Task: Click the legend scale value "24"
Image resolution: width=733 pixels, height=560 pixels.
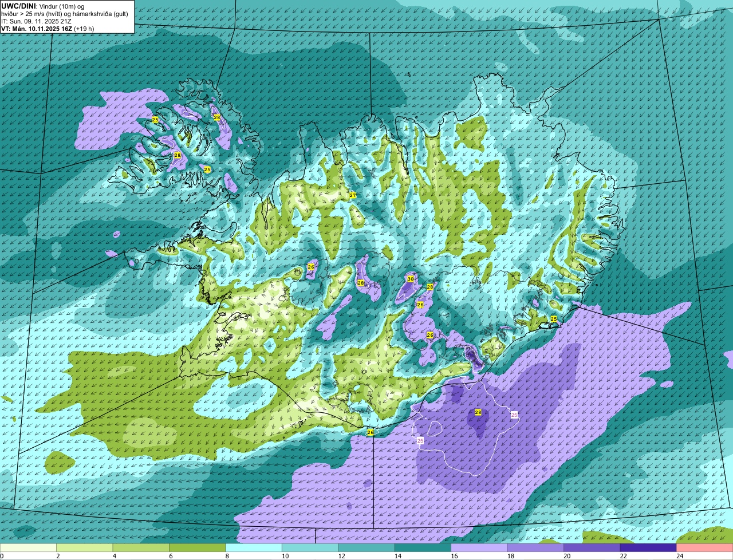Action: point(680,556)
